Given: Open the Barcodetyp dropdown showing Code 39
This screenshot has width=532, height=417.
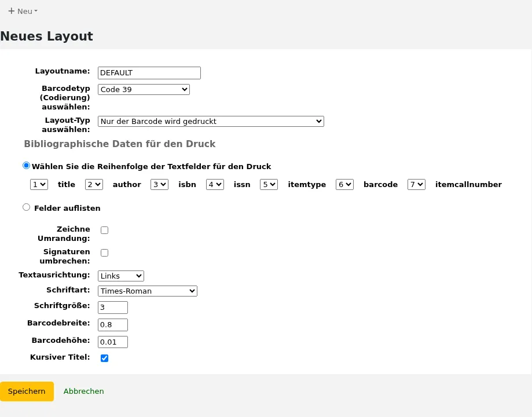Looking at the screenshot, I should [144, 90].
